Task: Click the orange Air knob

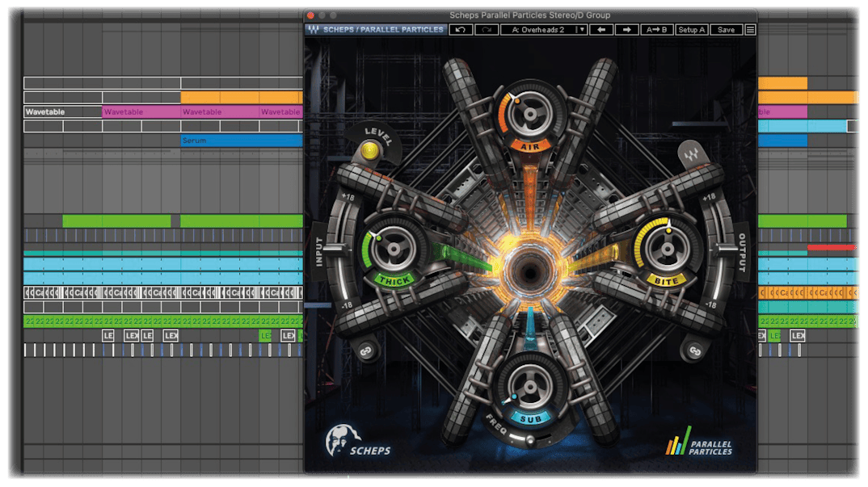Action: pyautogui.click(x=530, y=114)
